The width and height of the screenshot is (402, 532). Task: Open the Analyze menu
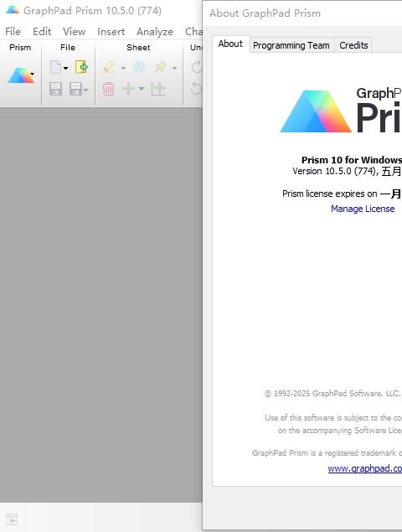[155, 32]
